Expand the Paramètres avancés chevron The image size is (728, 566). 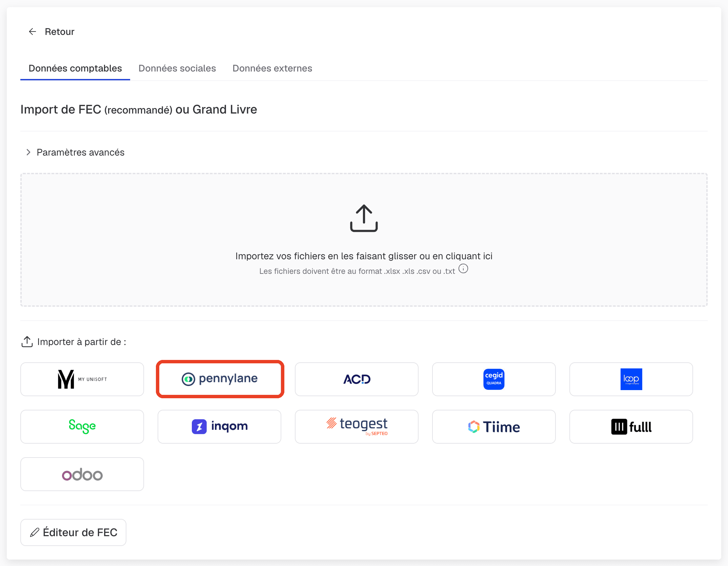coord(28,152)
